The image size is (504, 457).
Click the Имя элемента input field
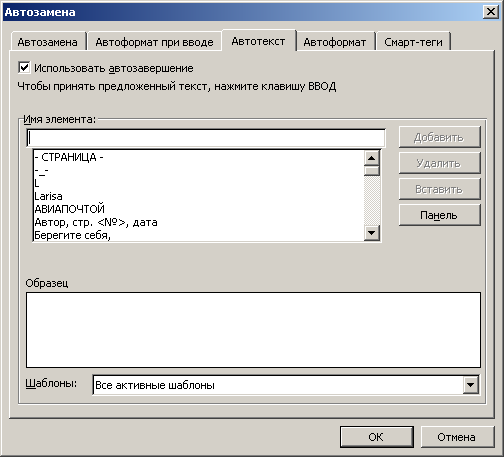coord(206,138)
